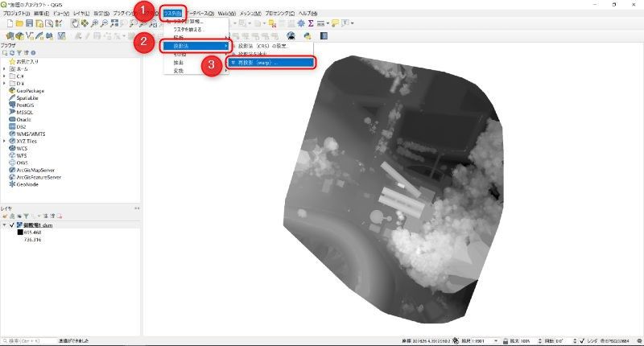Open the Python console icon
The image size is (644, 346).
tap(307, 35)
